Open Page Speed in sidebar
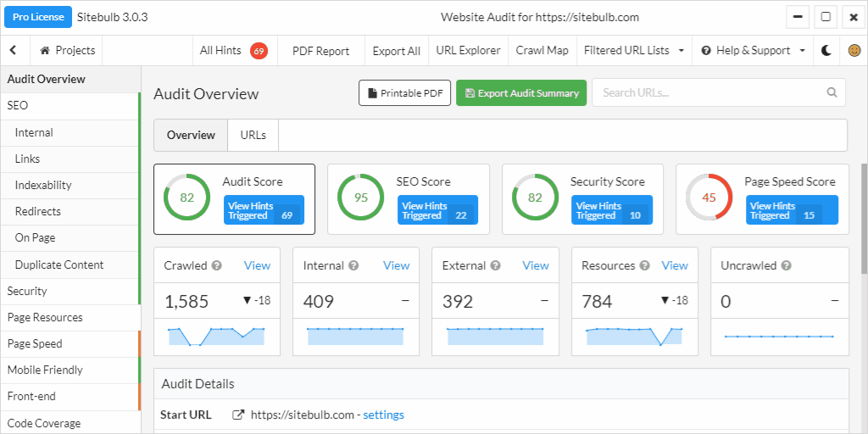Viewport: 868px width, 434px height. pyautogui.click(x=35, y=344)
